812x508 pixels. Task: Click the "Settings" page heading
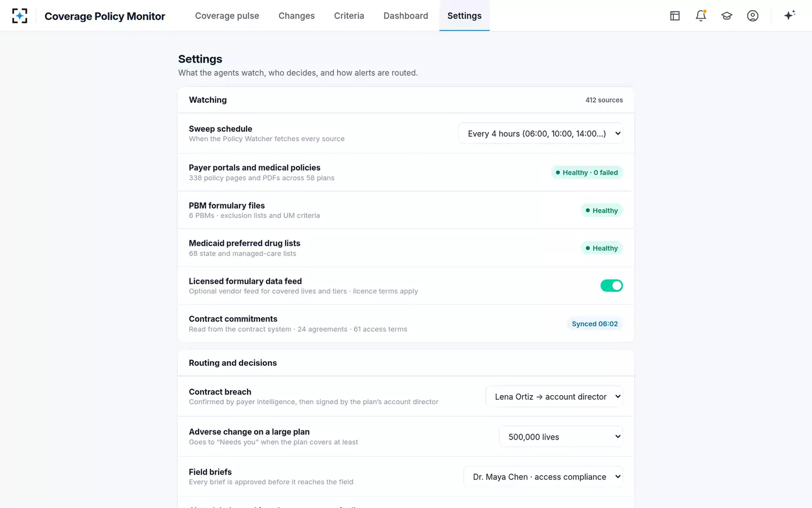tap(200, 59)
